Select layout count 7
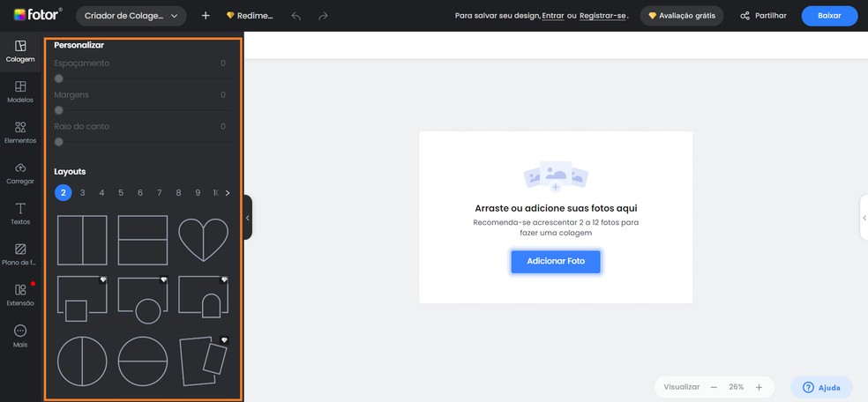 click(x=160, y=192)
